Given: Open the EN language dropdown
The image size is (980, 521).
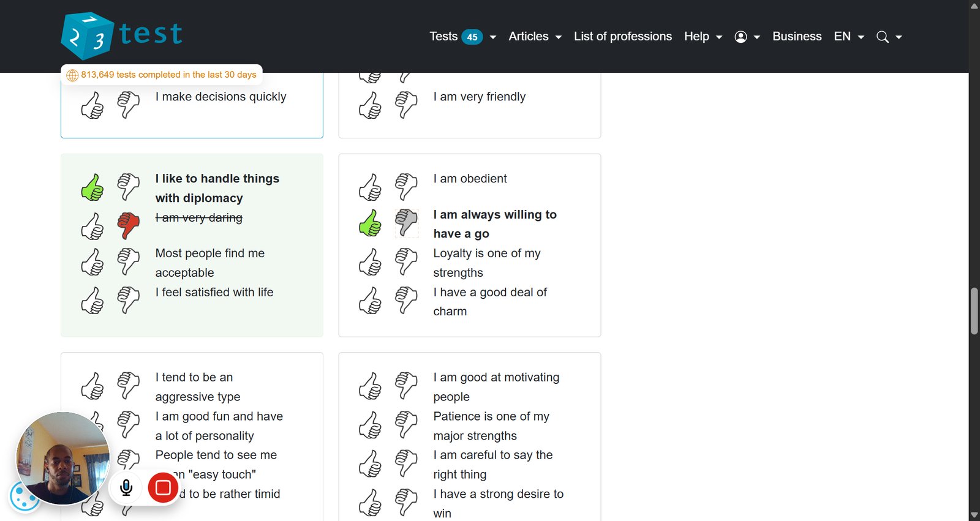Looking at the screenshot, I should click(x=849, y=37).
